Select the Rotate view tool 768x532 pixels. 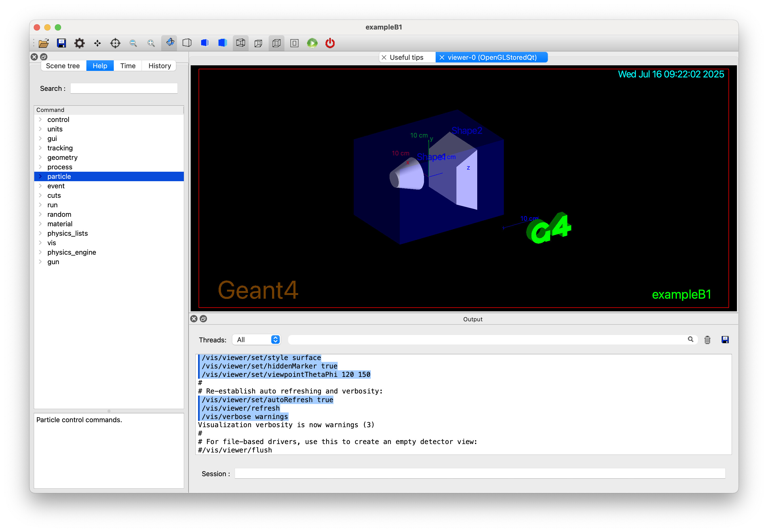tap(169, 43)
